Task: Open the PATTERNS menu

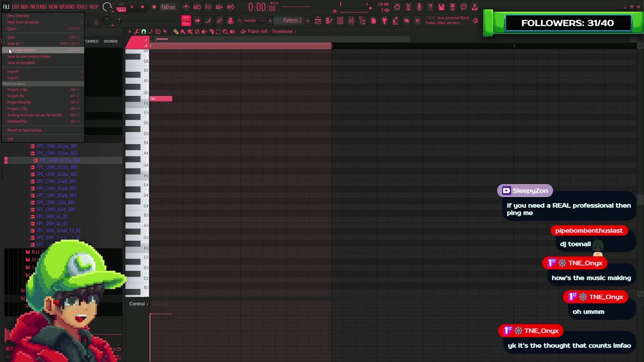Action: (x=38, y=7)
